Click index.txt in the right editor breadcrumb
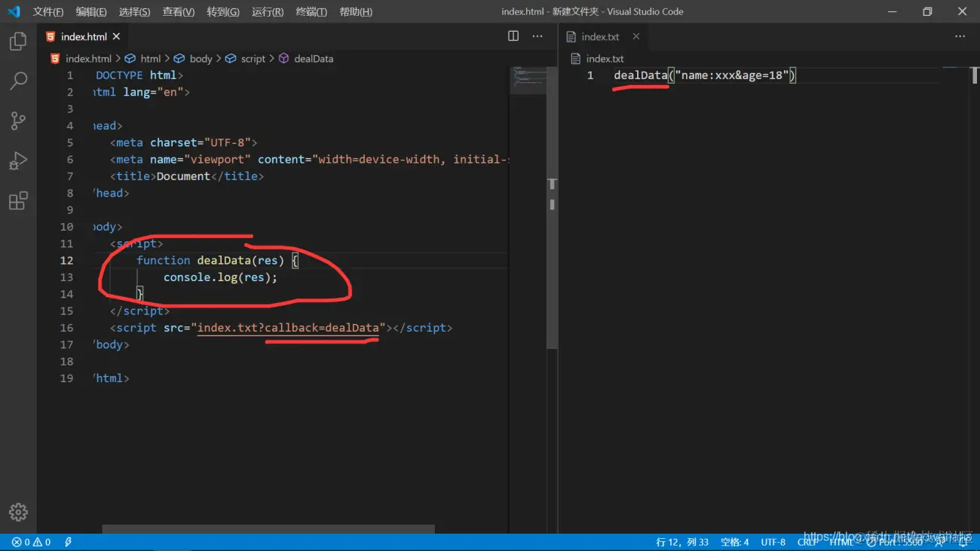This screenshot has width=980, height=551. coord(598,59)
